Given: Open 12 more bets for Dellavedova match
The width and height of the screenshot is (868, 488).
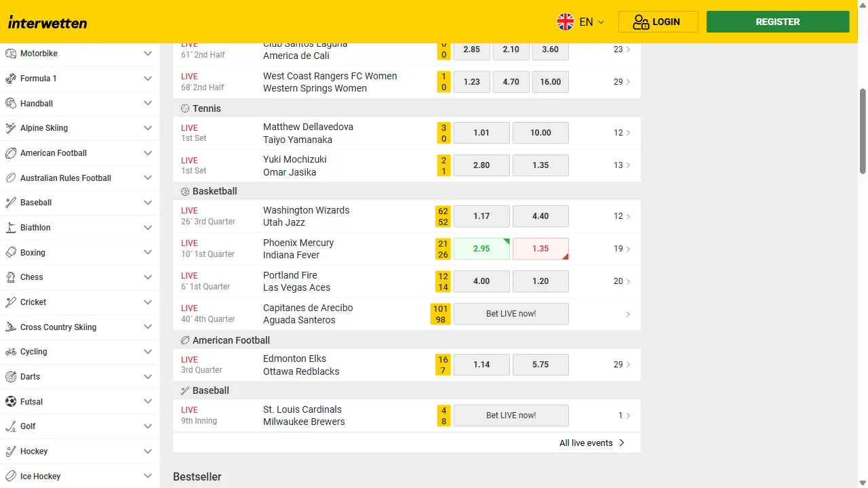Looking at the screenshot, I should 622,133.
